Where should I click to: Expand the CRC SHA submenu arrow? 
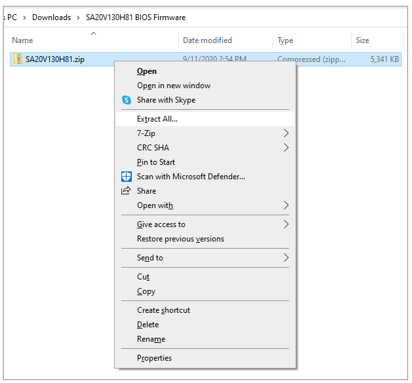[286, 148]
